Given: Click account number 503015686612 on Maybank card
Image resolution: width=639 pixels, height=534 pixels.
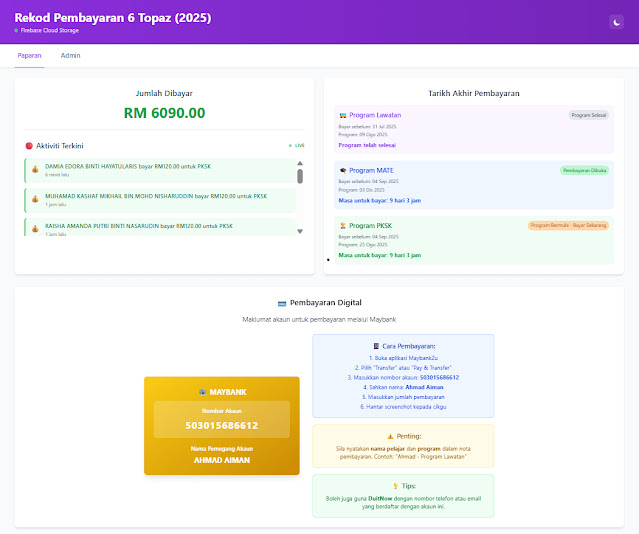Looking at the screenshot, I should click(221, 425).
